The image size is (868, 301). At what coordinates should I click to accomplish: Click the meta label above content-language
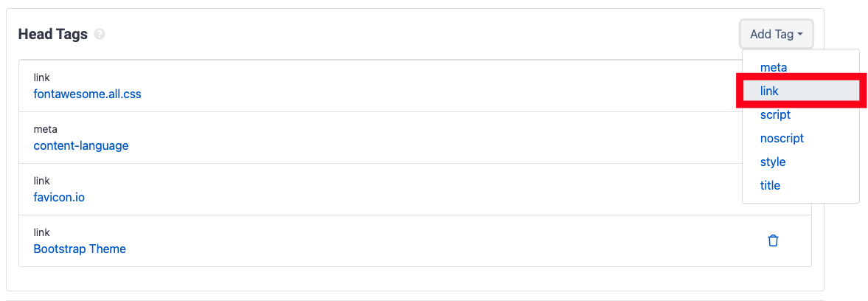[46, 130]
